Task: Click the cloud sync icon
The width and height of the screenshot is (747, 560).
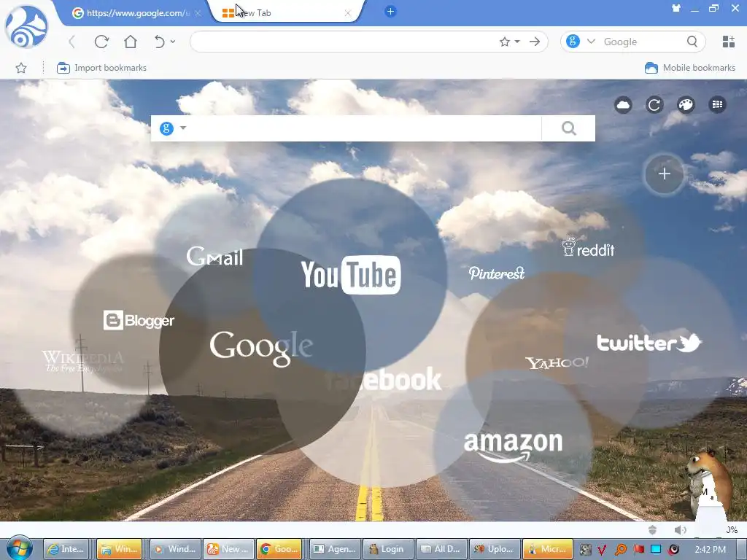Action: tap(623, 105)
